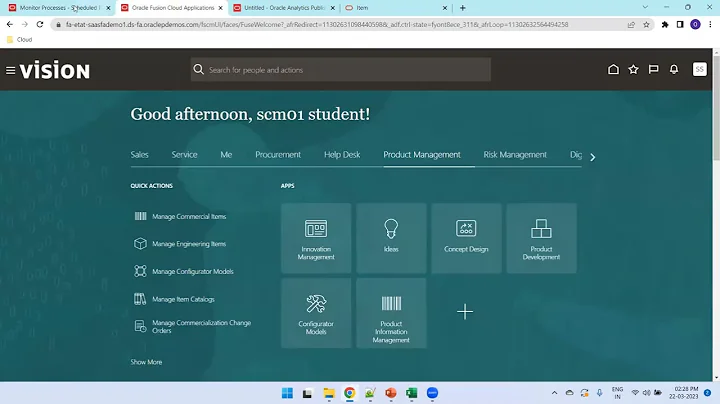Open the Innovation Management app tile
Viewport: 720px width, 404px height.
pyautogui.click(x=316, y=238)
